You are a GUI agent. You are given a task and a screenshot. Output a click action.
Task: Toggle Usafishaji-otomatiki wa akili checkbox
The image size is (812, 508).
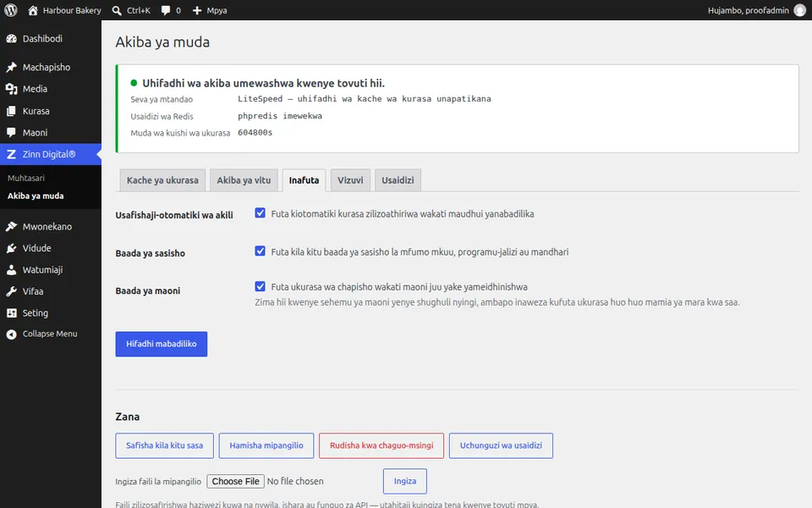[260, 213]
